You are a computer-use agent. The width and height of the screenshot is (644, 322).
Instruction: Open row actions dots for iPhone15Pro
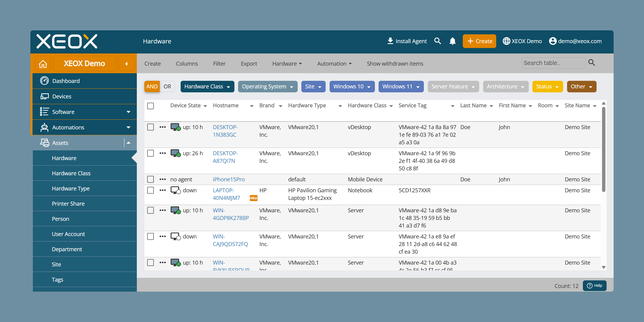click(163, 179)
